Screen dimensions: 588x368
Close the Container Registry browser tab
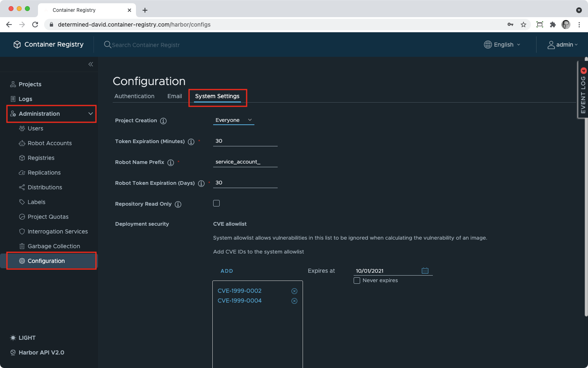(x=129, y=10)
